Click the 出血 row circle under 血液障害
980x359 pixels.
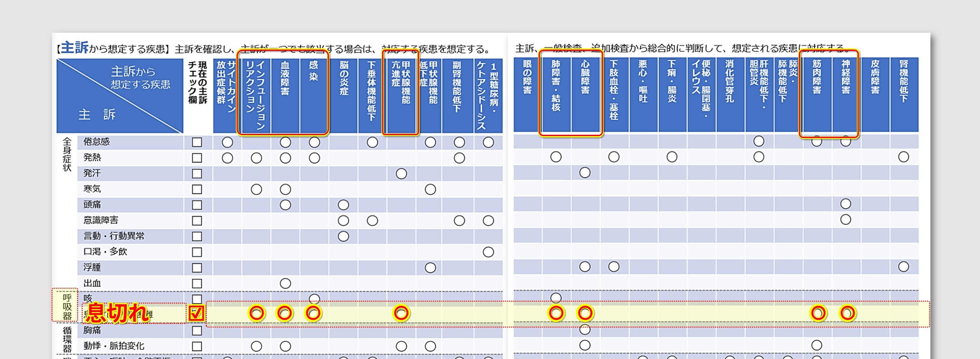(285, 283)
